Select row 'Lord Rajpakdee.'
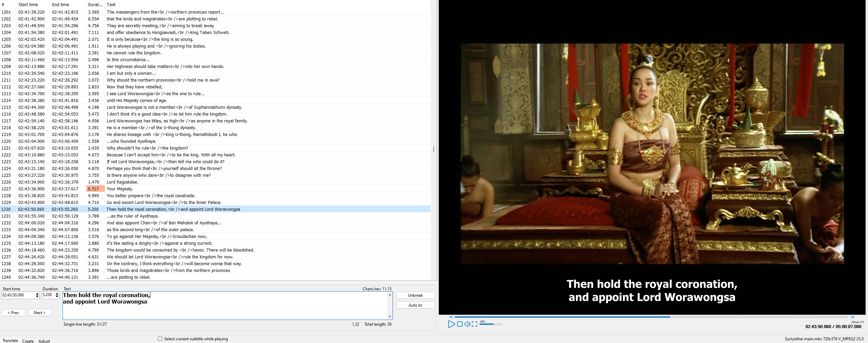Screen dimensions: 868x343 pos(215,182)
